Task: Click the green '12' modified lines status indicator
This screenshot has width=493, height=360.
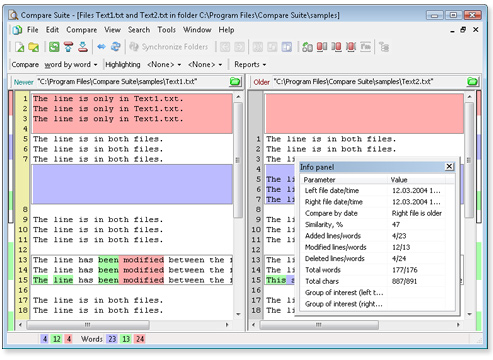Action: [x=57, y=339]
